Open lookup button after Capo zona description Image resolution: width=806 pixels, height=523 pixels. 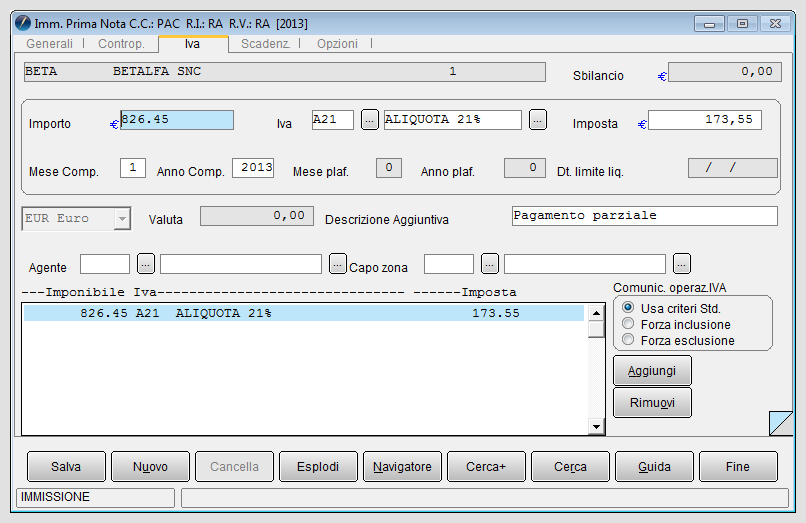pos(682,264)
